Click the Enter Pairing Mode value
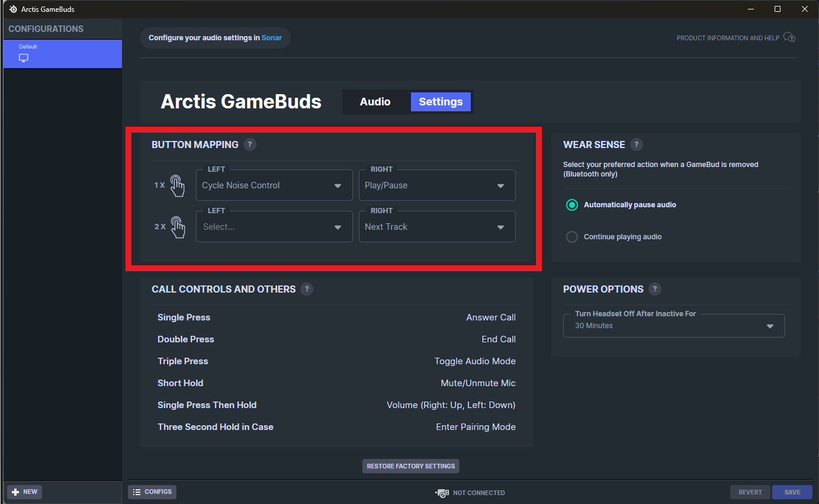The image size is (819, 504). [476, 427]
